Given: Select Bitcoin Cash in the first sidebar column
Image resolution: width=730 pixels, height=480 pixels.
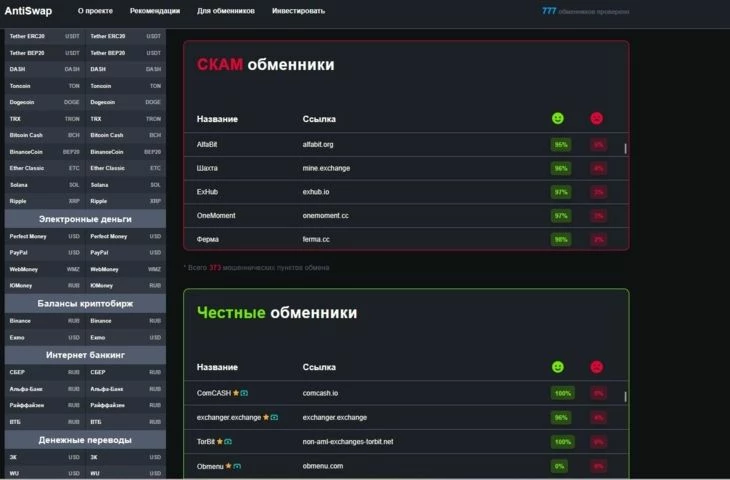Looking at the screenshot, I should (45, 135).
